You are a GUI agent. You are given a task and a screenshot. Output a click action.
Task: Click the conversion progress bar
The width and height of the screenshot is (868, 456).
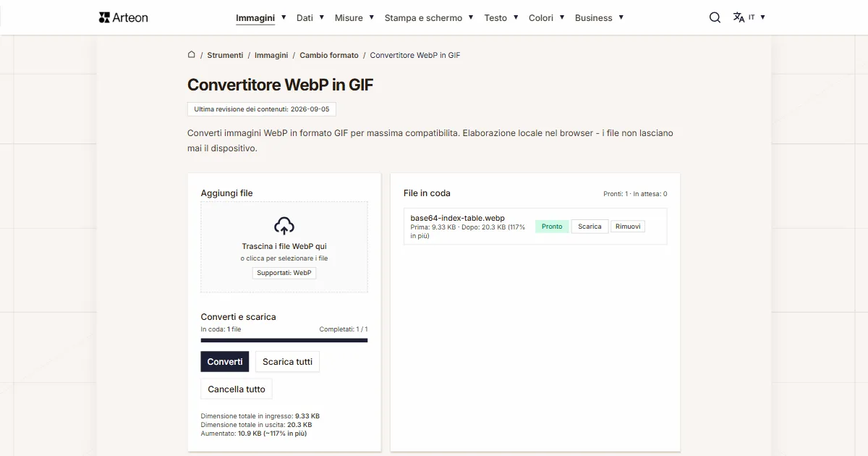[284, 340]
